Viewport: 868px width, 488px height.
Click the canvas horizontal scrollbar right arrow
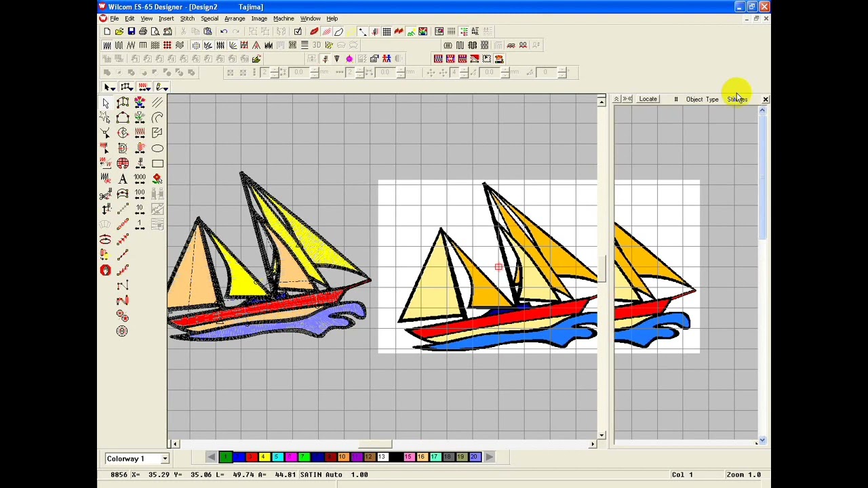click(x=593, y=444)
